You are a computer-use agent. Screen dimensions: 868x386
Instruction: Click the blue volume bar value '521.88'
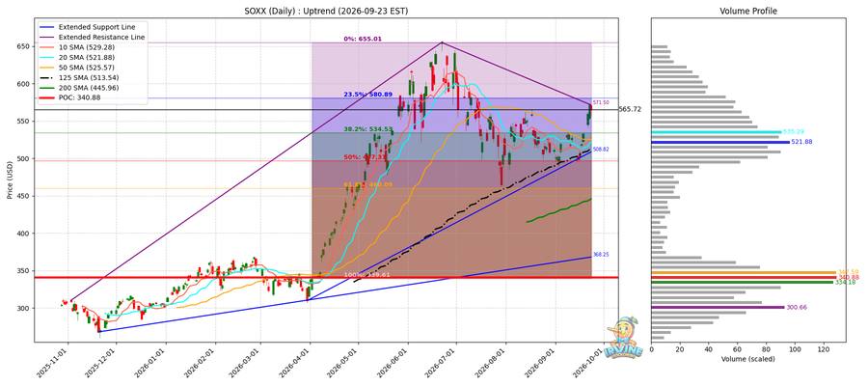tap(802, 142)
